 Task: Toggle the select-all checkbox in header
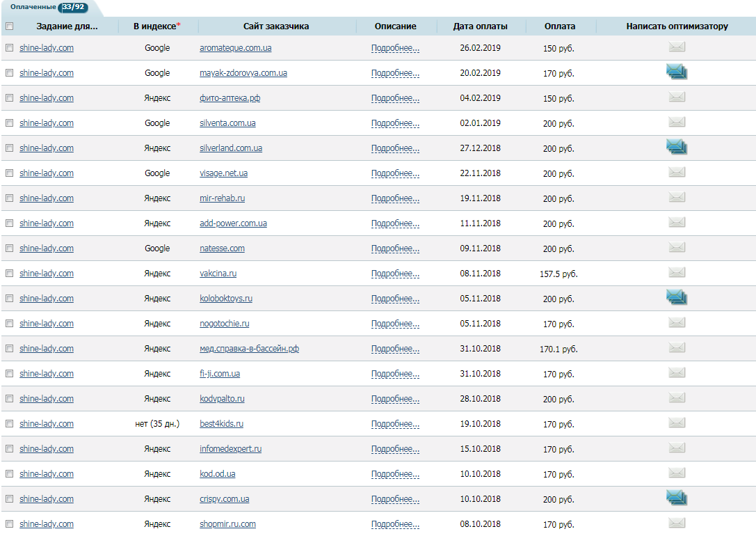(x=9, y=26)
